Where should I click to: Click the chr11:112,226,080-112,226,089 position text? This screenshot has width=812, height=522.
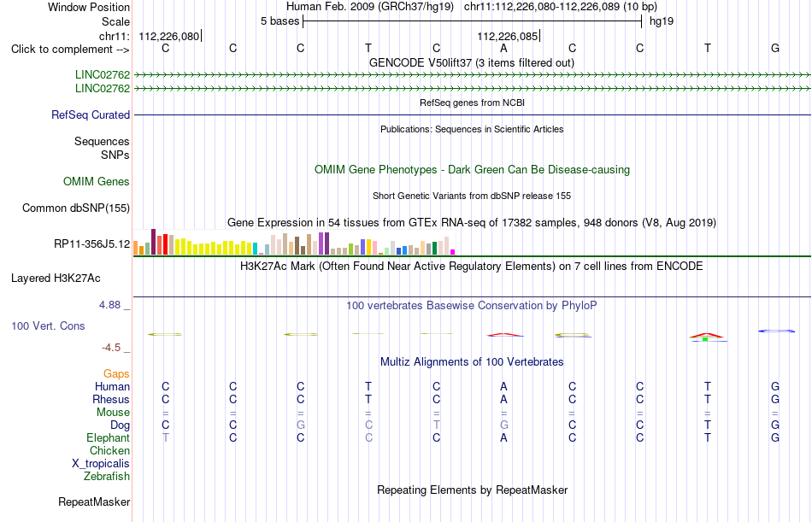coord(561,7)
